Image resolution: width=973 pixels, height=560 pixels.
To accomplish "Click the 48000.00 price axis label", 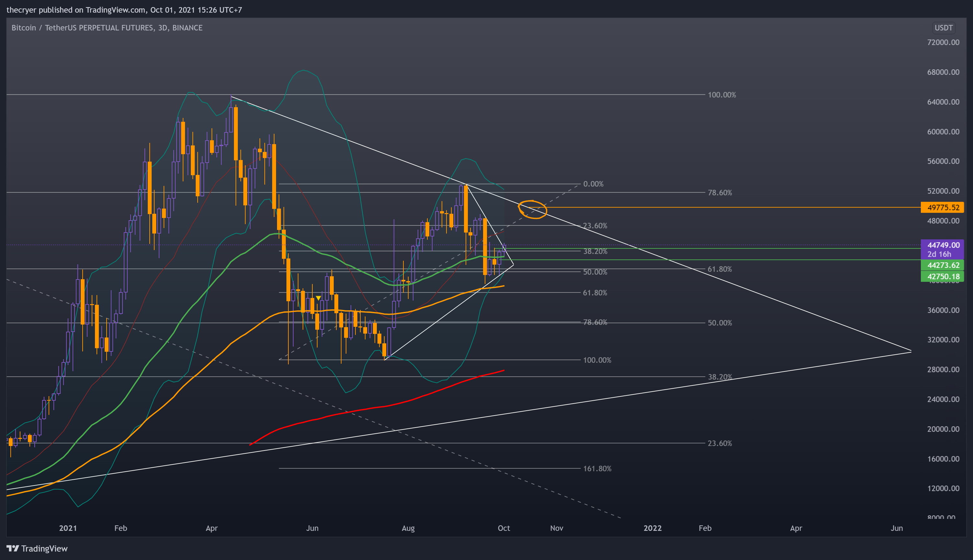I will click(x=943, y=221).
